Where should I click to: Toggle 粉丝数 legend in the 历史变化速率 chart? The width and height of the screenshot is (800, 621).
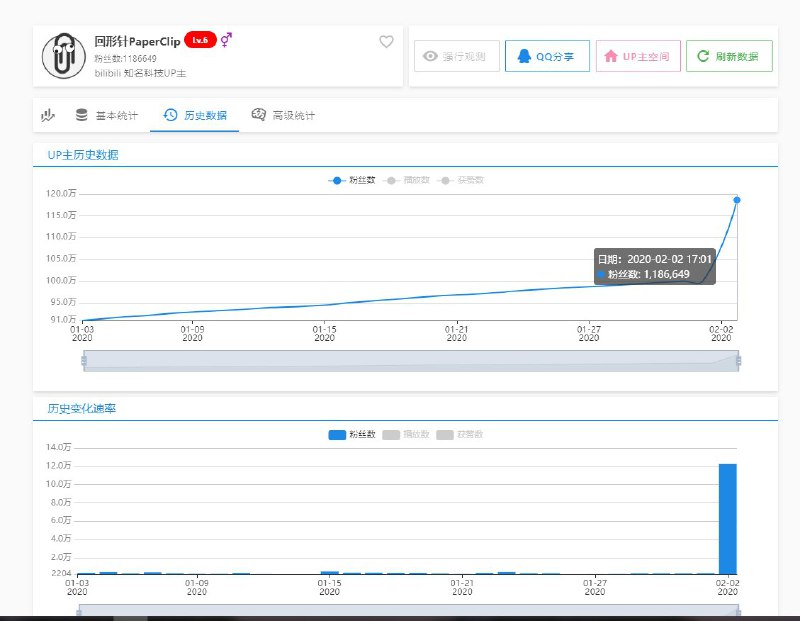[351, 434]
